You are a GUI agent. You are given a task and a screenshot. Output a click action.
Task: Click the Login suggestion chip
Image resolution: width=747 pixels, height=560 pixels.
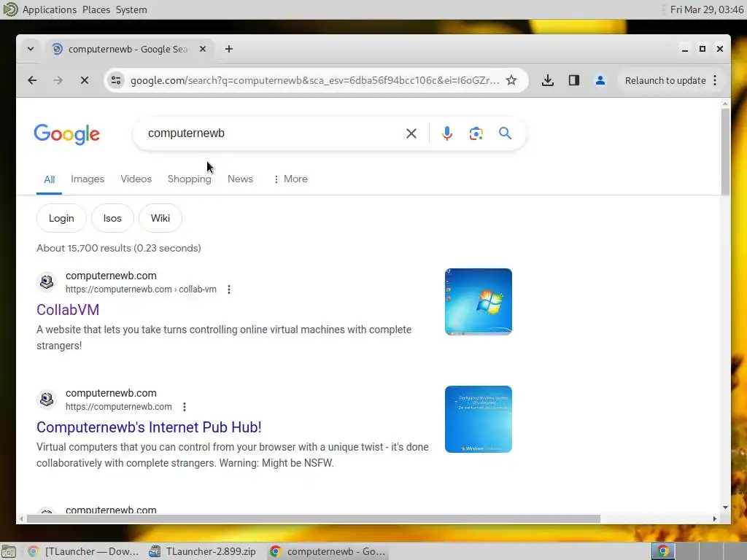[x=61, y=218]
